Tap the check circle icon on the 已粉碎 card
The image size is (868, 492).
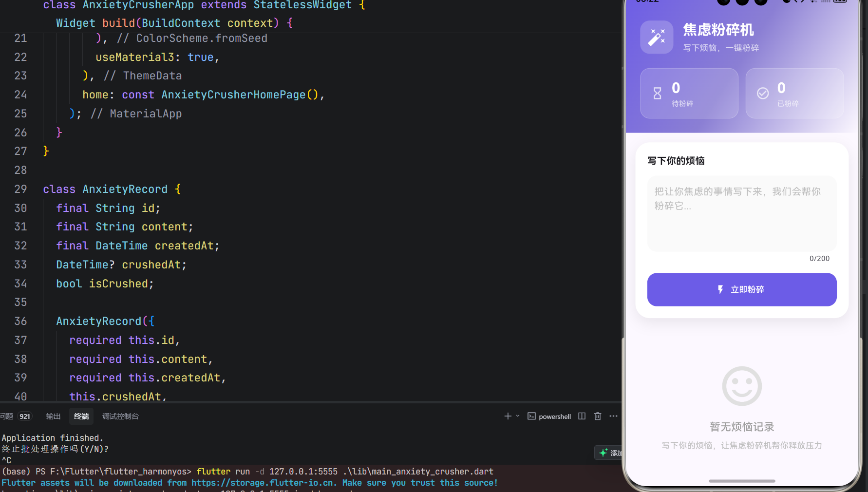pyautogui.click(x=763, y=93)
